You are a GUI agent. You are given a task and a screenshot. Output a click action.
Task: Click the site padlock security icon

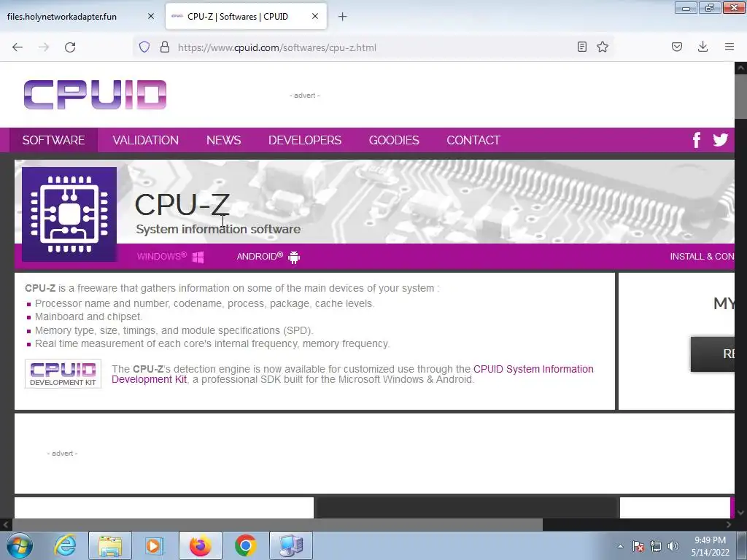[x=165, y=47]
